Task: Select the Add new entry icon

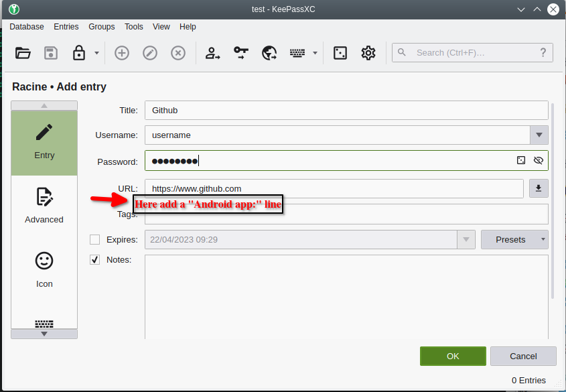Action: tap(121, 52)
